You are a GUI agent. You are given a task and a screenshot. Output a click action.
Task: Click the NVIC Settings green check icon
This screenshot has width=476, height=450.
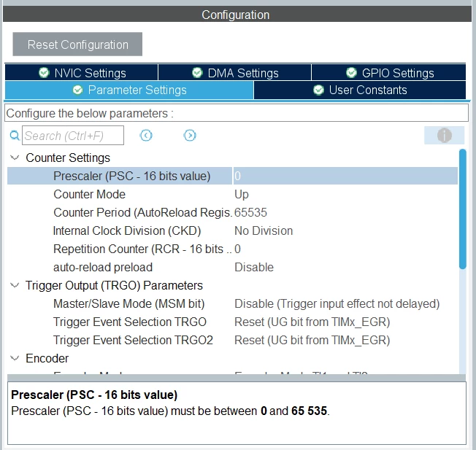[44, 73]
